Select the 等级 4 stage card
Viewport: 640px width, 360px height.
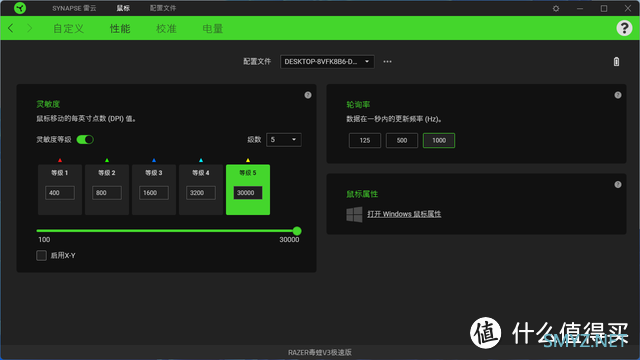tap(201, 190)
